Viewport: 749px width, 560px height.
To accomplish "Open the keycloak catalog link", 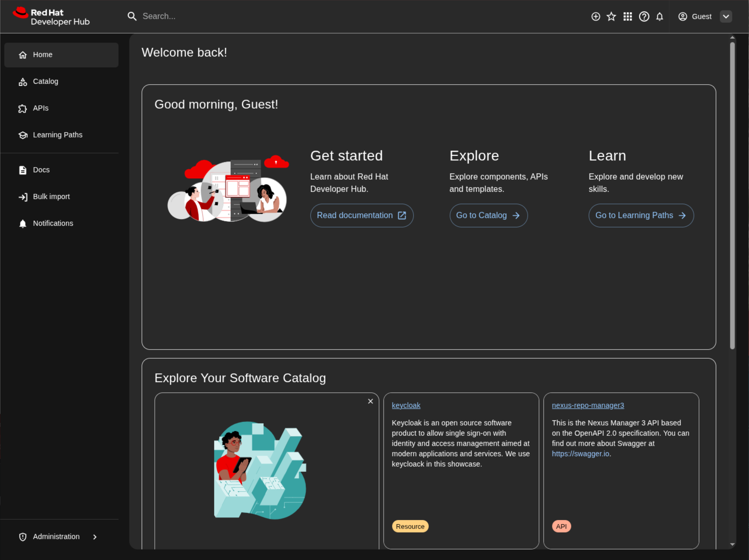I will pyautogui.click(x=406, y=405).
